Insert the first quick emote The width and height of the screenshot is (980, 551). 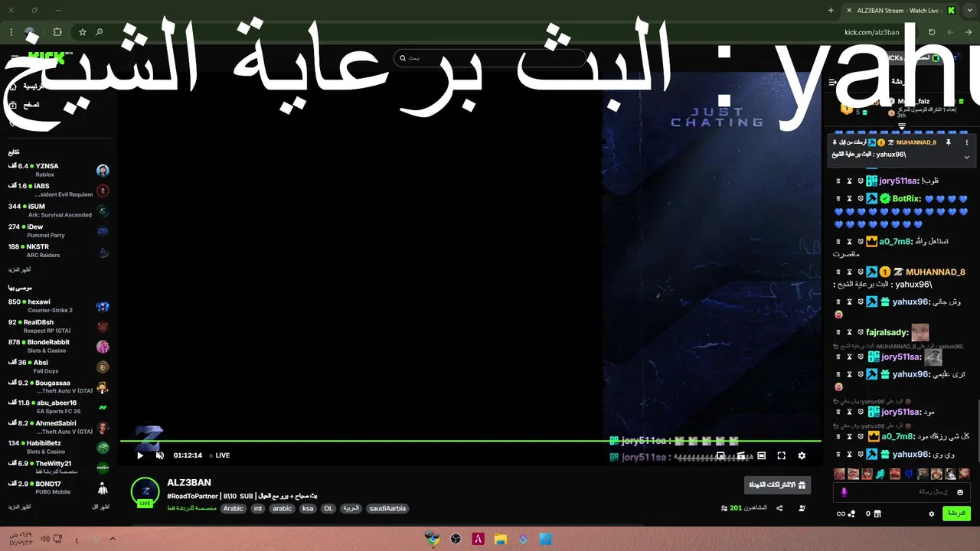840,474
